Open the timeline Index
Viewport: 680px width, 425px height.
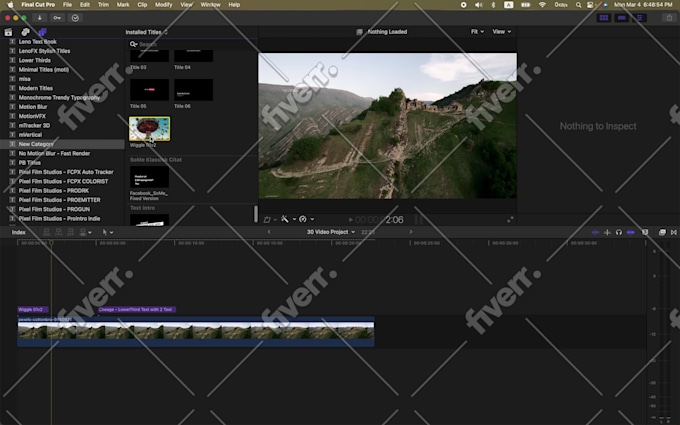click(x=19, y=232)
